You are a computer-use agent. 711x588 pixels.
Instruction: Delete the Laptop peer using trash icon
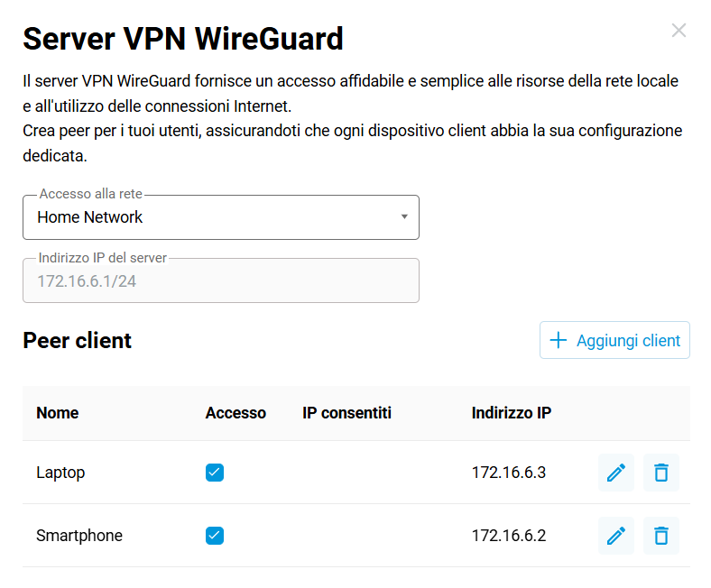point(661,473)
